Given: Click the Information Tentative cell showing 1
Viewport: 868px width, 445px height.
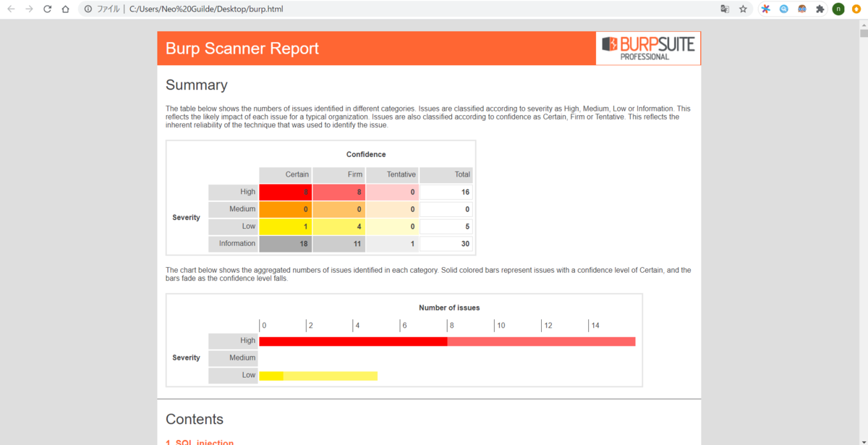Looking at the screenshot, I should click(393, 244).
